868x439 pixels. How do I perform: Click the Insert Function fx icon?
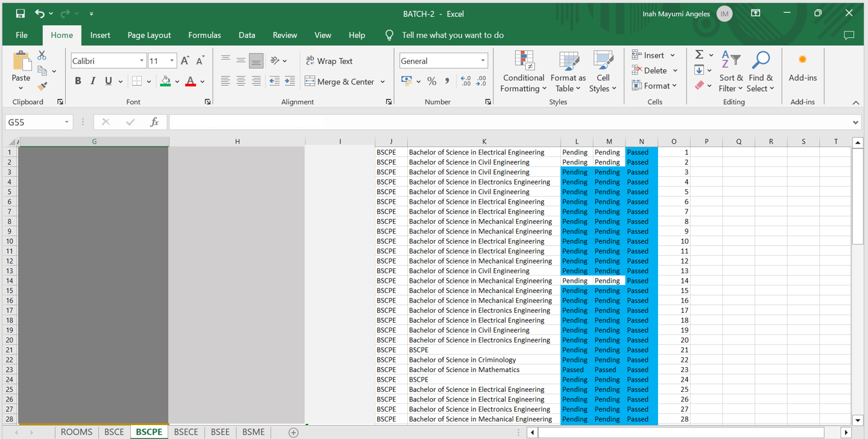click(x=154, y=122)
